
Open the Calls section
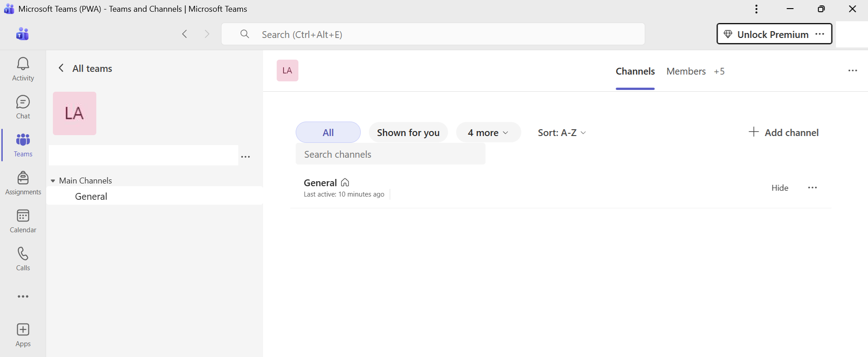point(23,259)
